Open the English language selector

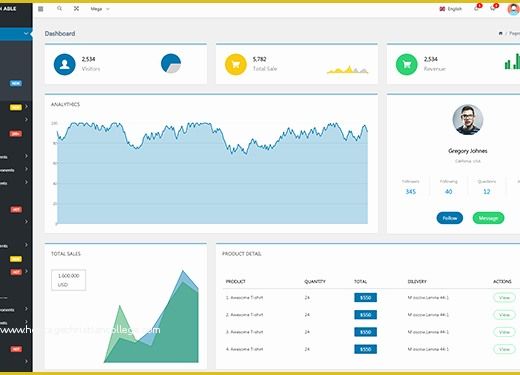pyautogui.click(x=451, y=9)
